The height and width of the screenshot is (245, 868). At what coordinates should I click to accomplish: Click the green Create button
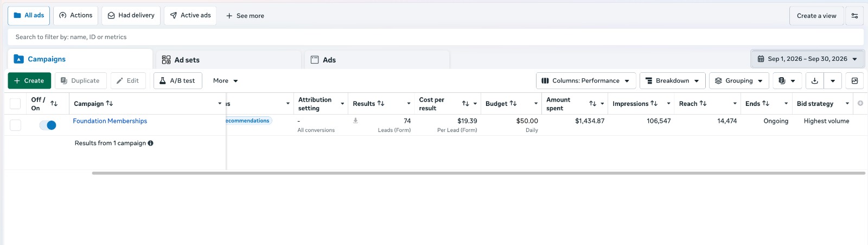pyautogui.click(x=29, y=80)
